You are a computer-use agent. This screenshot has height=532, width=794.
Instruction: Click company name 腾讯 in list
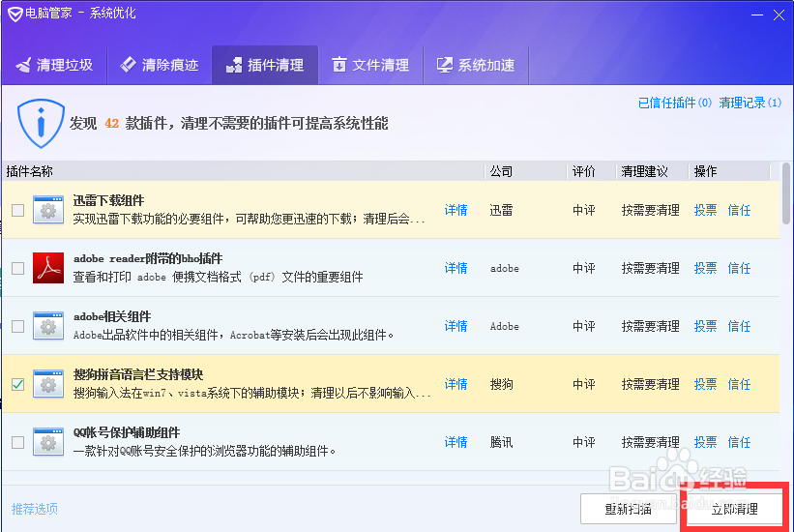click(501, 442)
